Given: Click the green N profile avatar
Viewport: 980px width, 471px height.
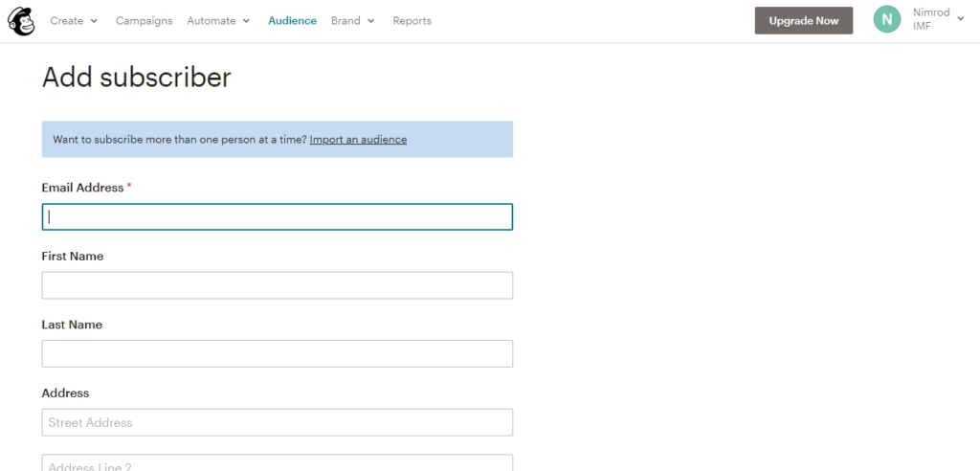Looking at the screenshot, I should (887, 19).
